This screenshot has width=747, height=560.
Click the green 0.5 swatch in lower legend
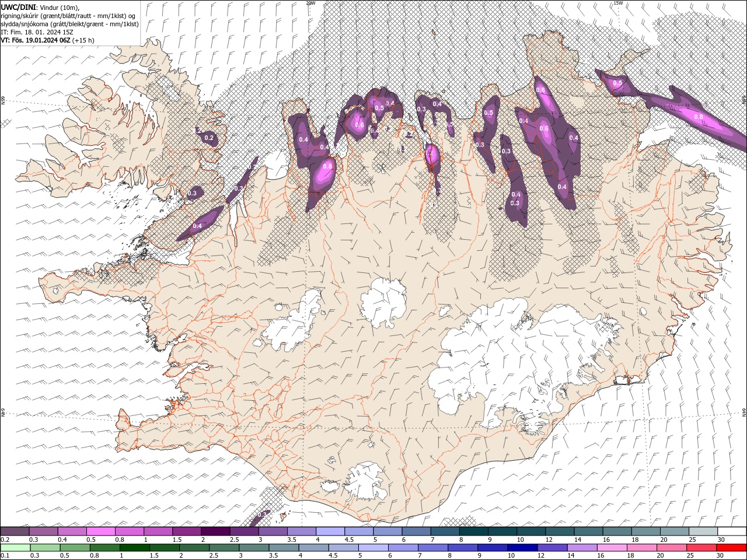75,548
